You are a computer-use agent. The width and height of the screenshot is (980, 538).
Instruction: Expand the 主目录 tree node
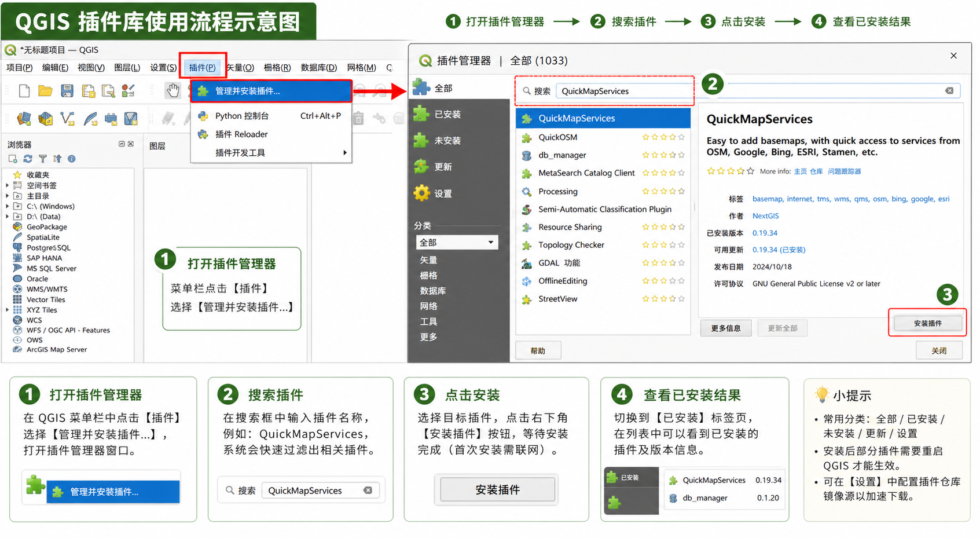tap(8, 196)
